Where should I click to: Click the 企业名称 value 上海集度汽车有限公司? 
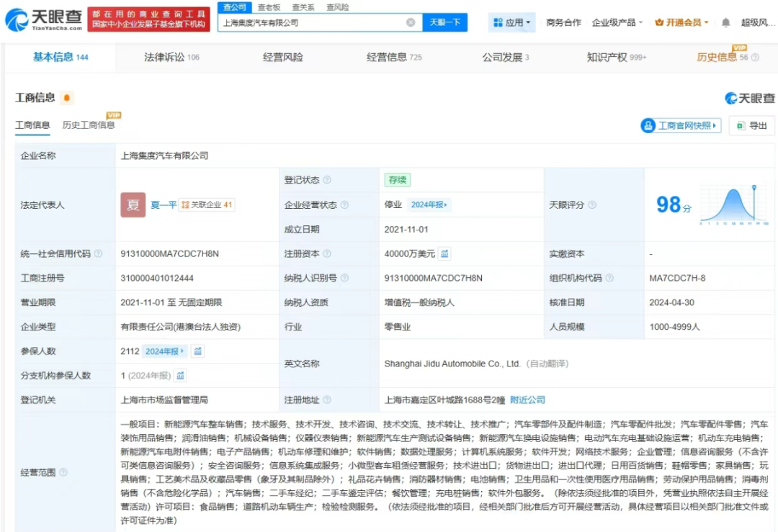[x=164, y=155]
